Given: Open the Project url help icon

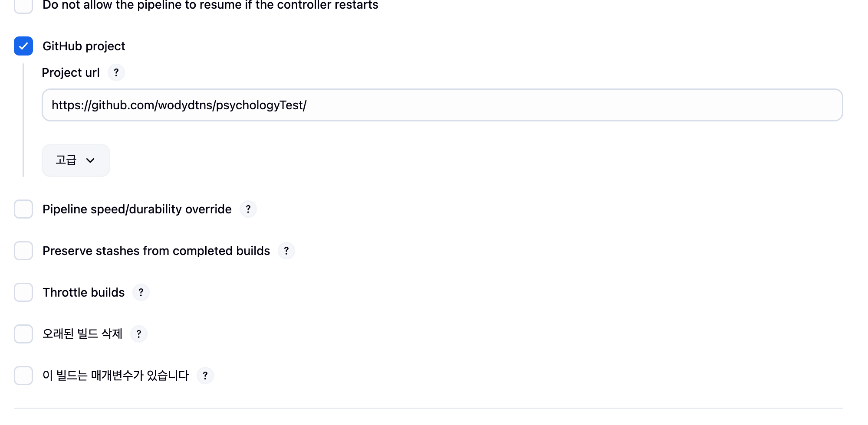Looking at the screenshot, I should 116,72.
